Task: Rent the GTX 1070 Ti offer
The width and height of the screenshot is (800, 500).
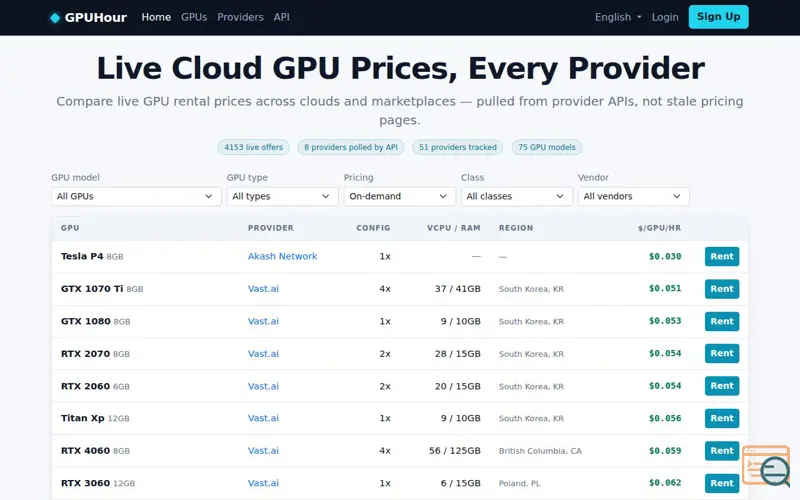Action: point(722,289)
